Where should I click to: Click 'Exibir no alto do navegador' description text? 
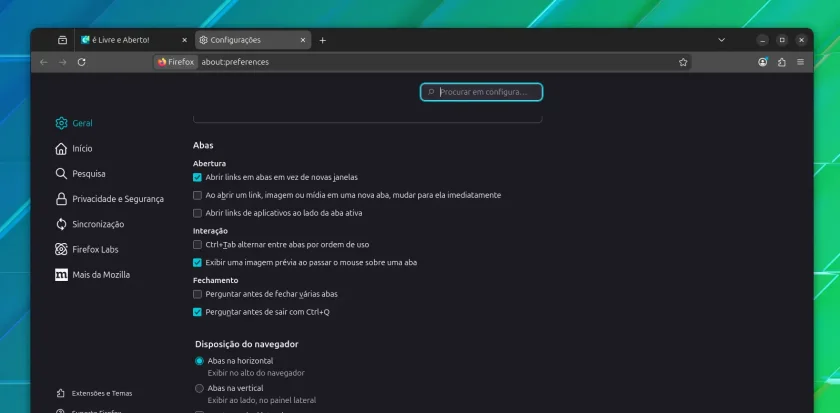click(x=256, y=373)
